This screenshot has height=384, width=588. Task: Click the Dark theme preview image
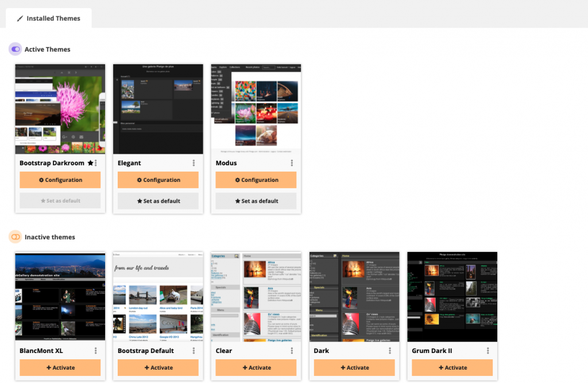[354, 296]
